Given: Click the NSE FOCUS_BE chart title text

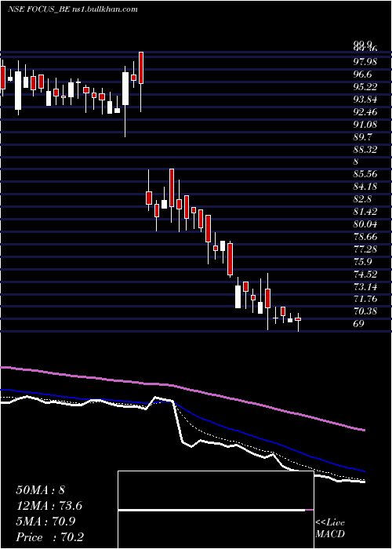Looking at the screenshot, I should click(72, 9).
